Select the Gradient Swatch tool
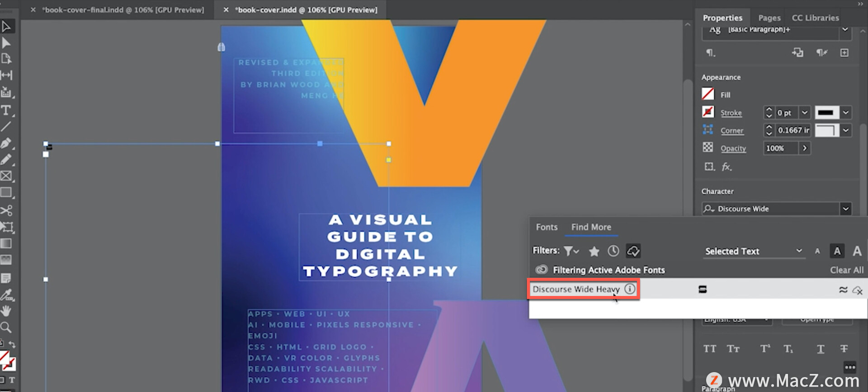This screenshot has width=868, height=392. coord(6,243)
